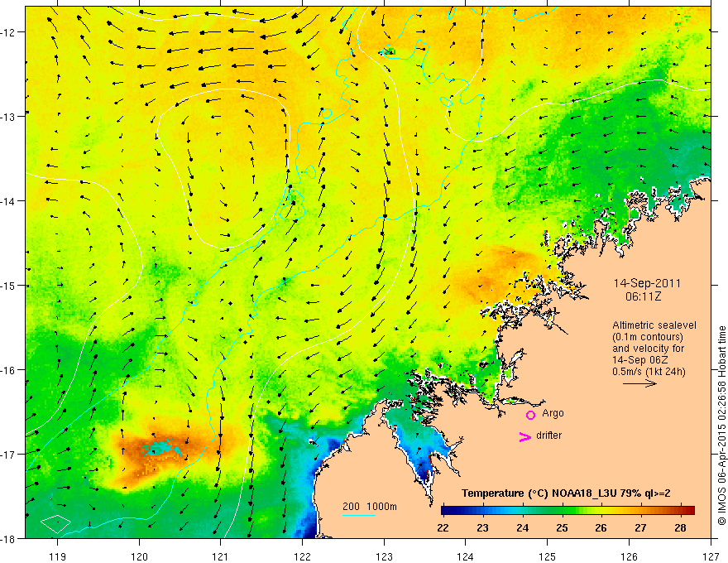Click the longitude axis label 120

click(x=139, y=556)
